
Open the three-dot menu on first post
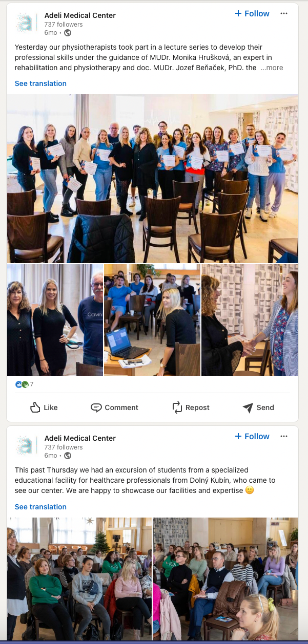(284, 13)
